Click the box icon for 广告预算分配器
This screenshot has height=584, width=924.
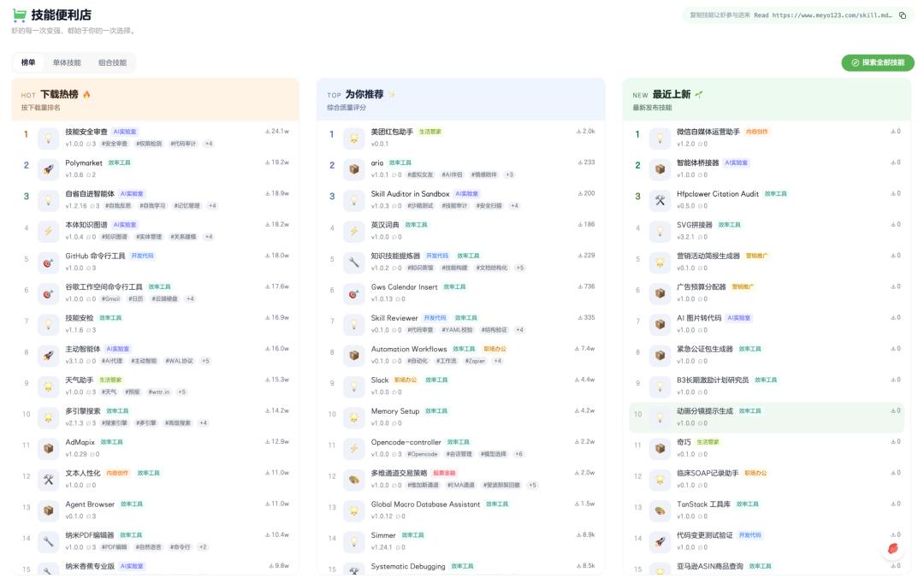(660, 293)
